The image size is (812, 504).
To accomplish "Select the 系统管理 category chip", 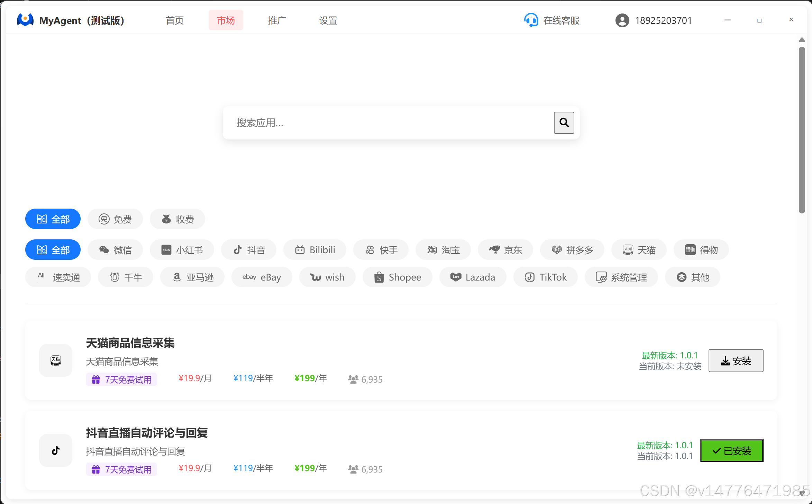I will (621, 277).
